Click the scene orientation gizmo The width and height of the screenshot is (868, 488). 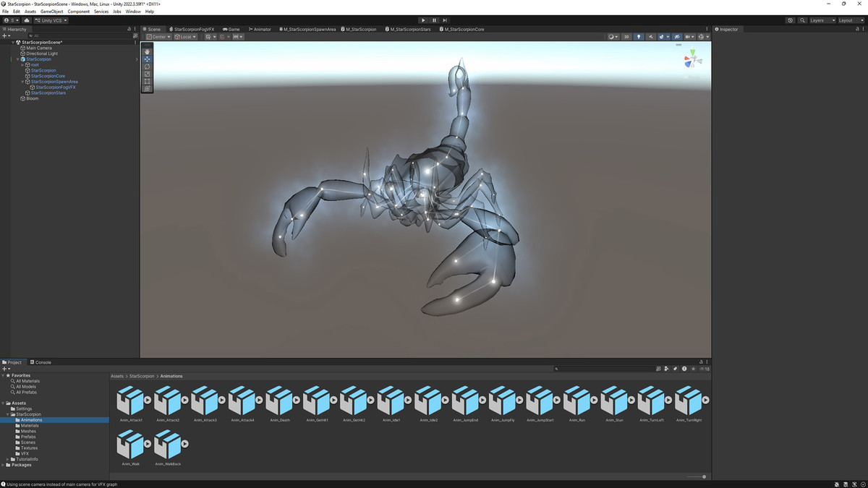692,59
